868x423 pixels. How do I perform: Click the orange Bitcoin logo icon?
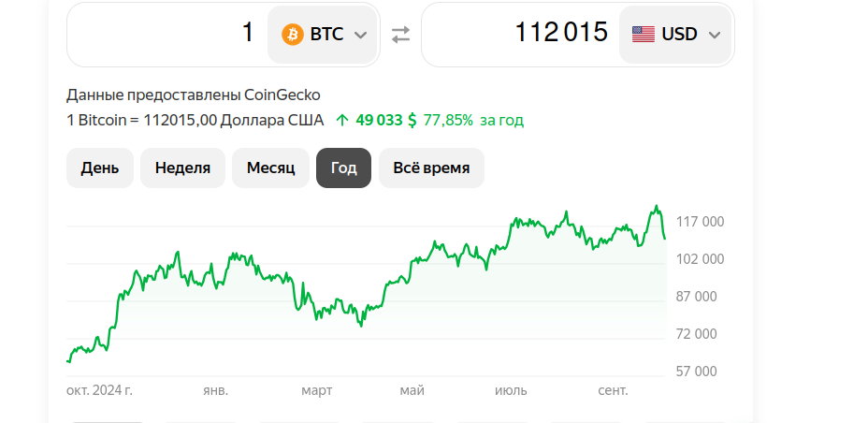(293, 35)
